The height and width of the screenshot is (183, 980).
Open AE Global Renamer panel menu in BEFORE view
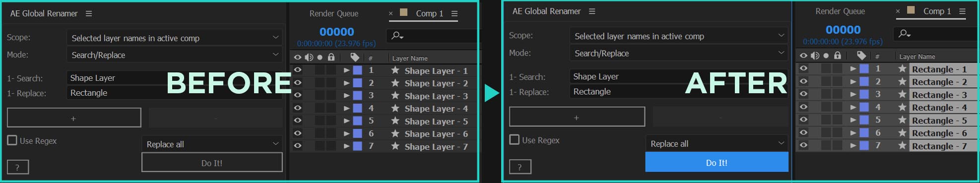point(89,13)
